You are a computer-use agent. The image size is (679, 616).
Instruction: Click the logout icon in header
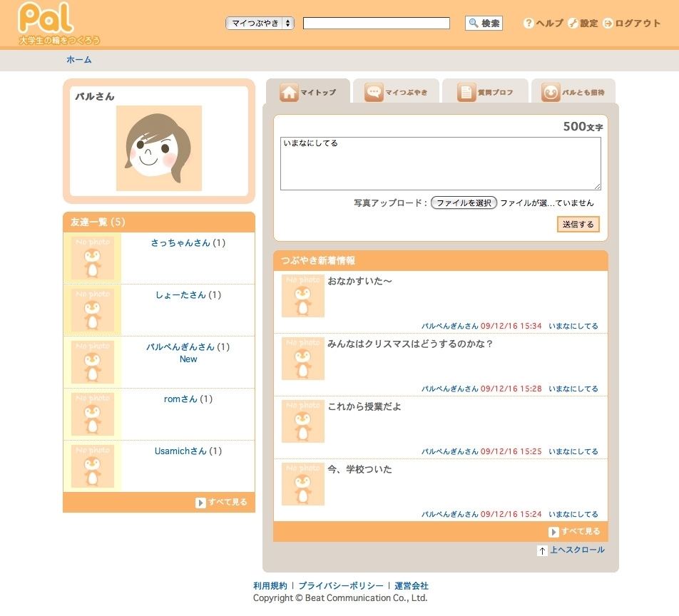point(608,24)
